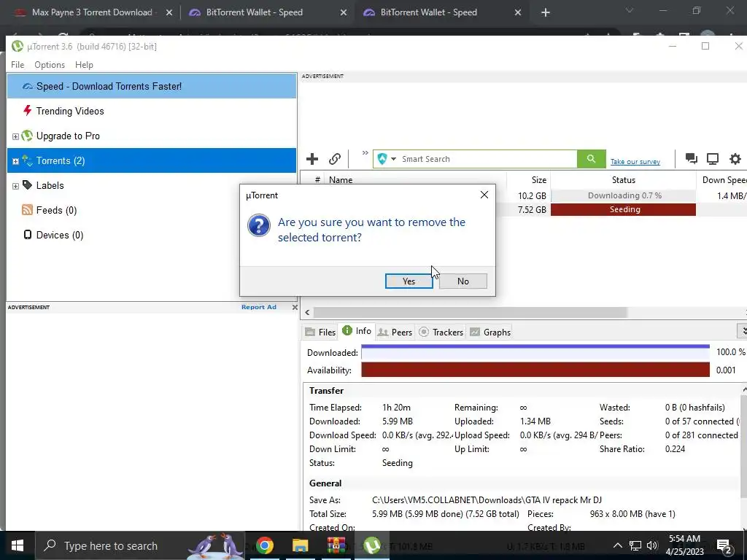Screen dimensions: 747x560
Task: Click the Trending Videos lightning icon
Action: [27, 111]
